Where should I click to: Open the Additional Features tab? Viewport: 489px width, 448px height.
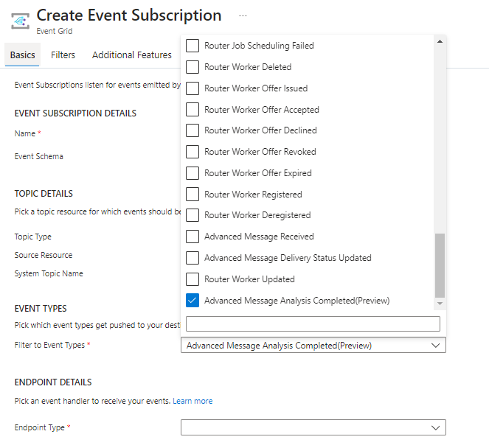[x=132, y=55]
